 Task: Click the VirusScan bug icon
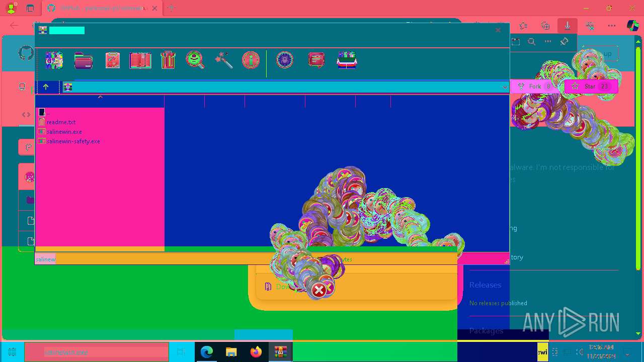click(x=285, y=60)
